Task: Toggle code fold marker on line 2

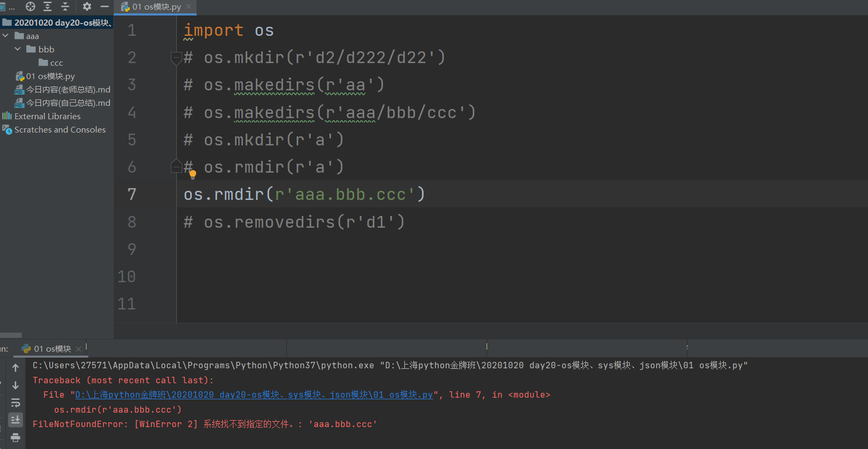Action: [176, 57]
